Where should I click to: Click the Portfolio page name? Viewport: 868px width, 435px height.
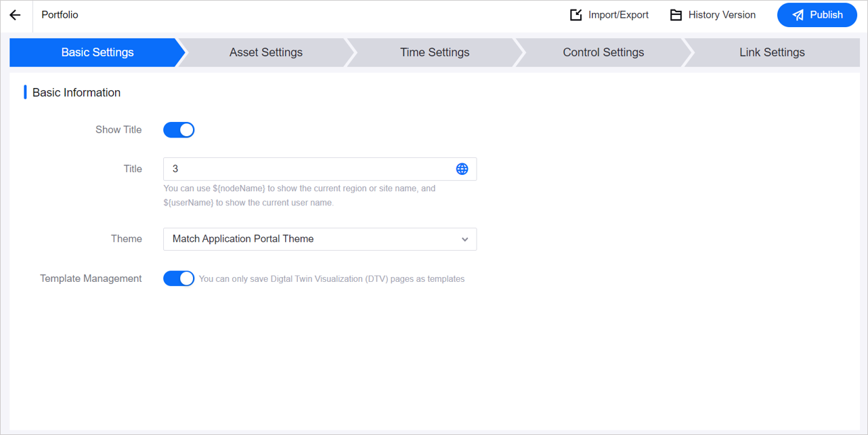[x=60, y=15]
